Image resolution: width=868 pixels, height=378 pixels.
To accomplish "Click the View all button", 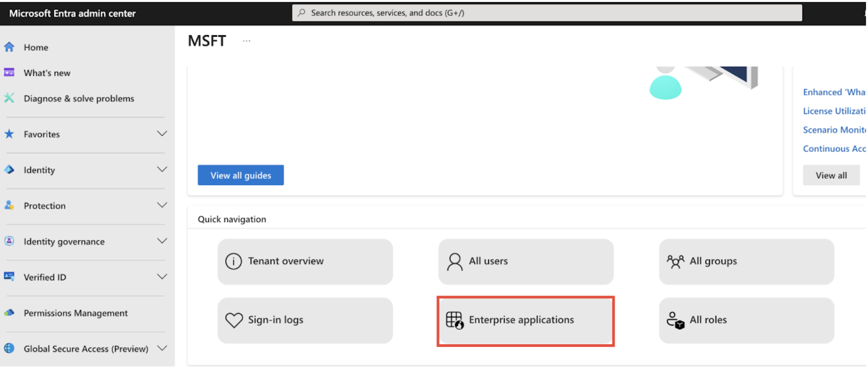I will [831, 175].
